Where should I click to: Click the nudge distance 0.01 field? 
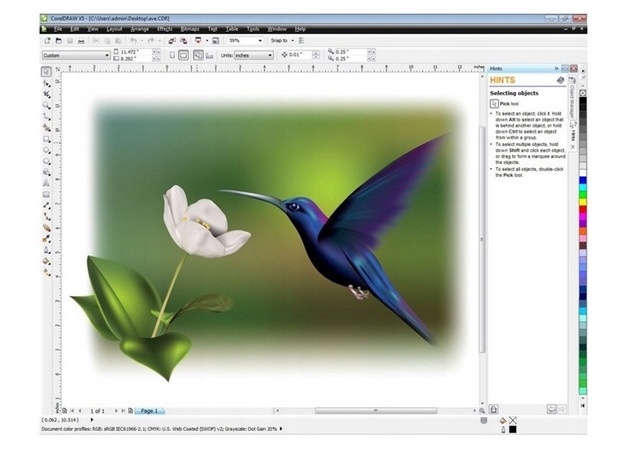coord(300,54)
